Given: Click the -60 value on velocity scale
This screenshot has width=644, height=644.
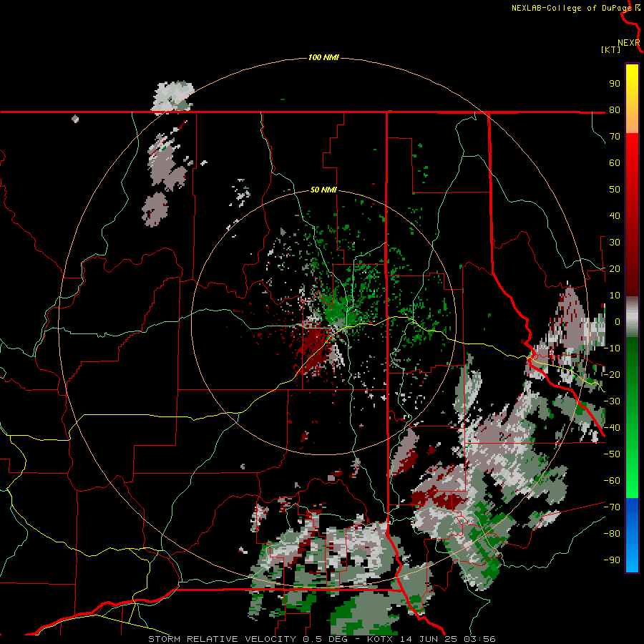Looking at the screenshot, I should (612, 481).
